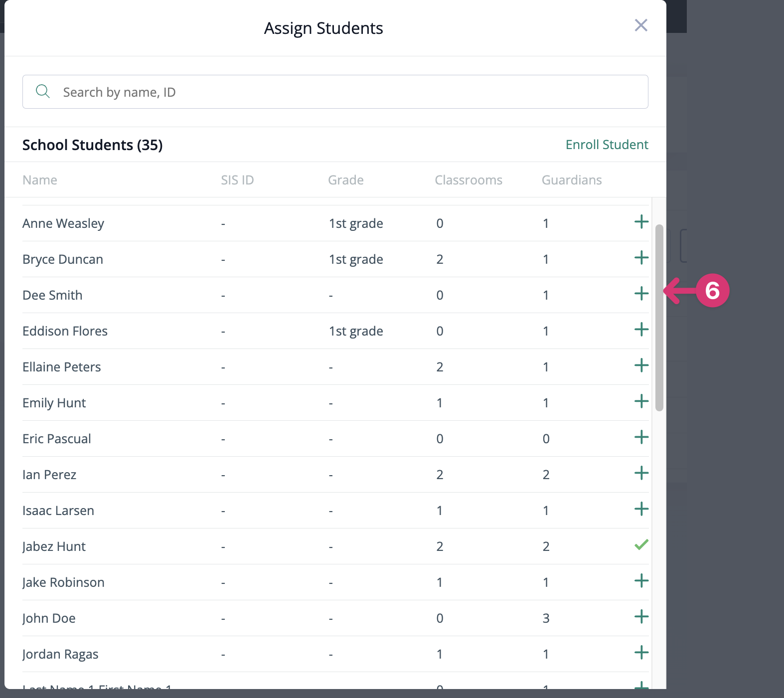Image resolution: width=784 pixels, height=698 pixels.
Task: Assign Dee Smith with the plus icon
Action: point(641,294)
